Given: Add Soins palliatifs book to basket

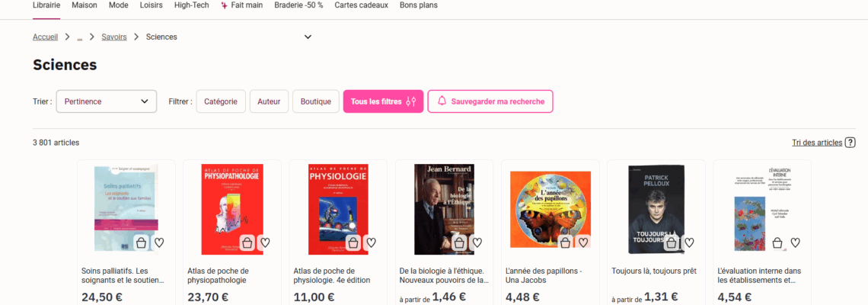Looking at the screenshot, I should (142, 243).
